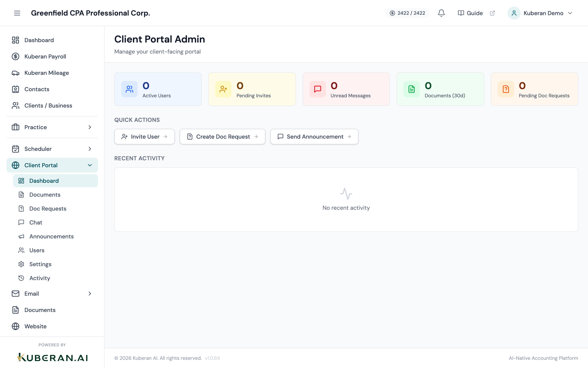This screenshot has width=588, height=368.
Task: Click the Unread Messages label
Action: coord(350,96)
